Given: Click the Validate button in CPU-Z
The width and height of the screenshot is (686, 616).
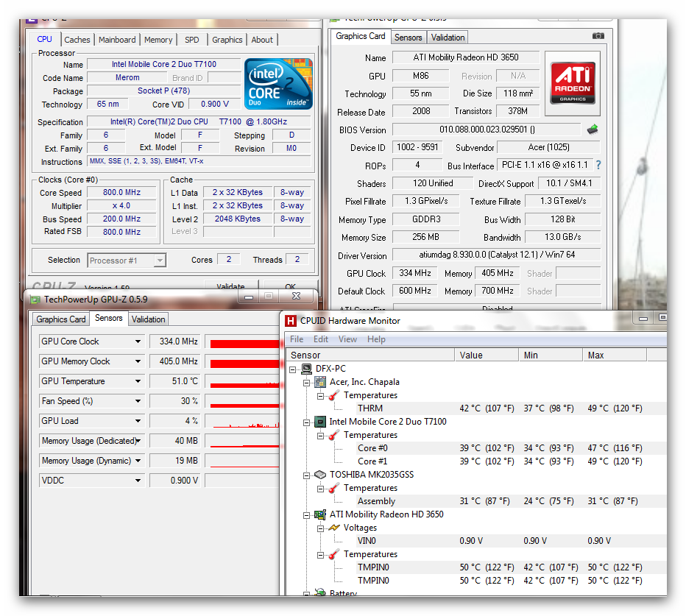Looking at the screenshot, I should point(231,286).
